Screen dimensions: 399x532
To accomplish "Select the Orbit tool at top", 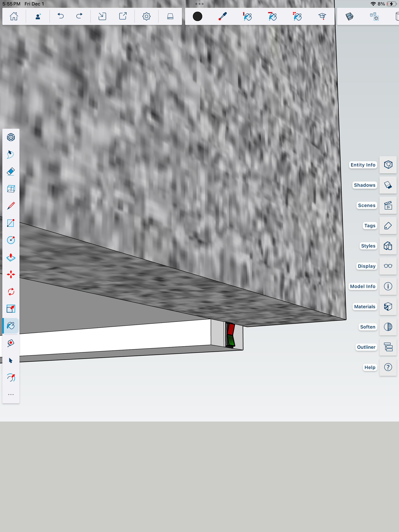I will pyautogui.click(x=11, y=137).
